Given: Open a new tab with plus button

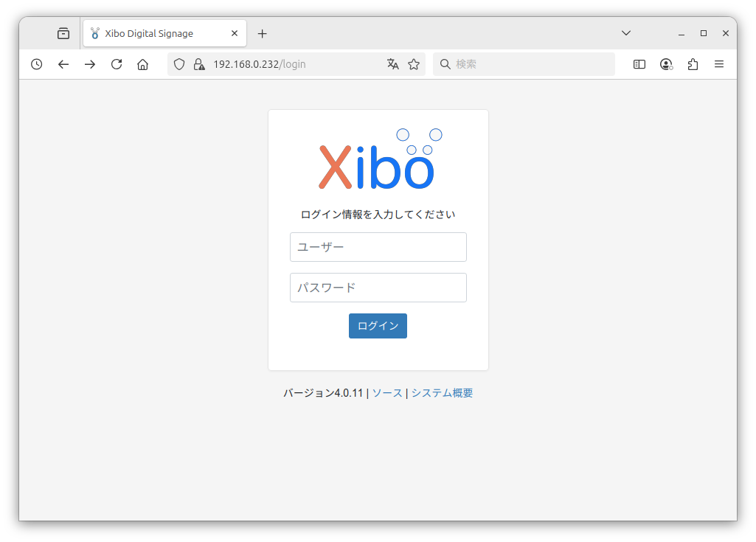Looking at the screenshot, I should [263, 34].
